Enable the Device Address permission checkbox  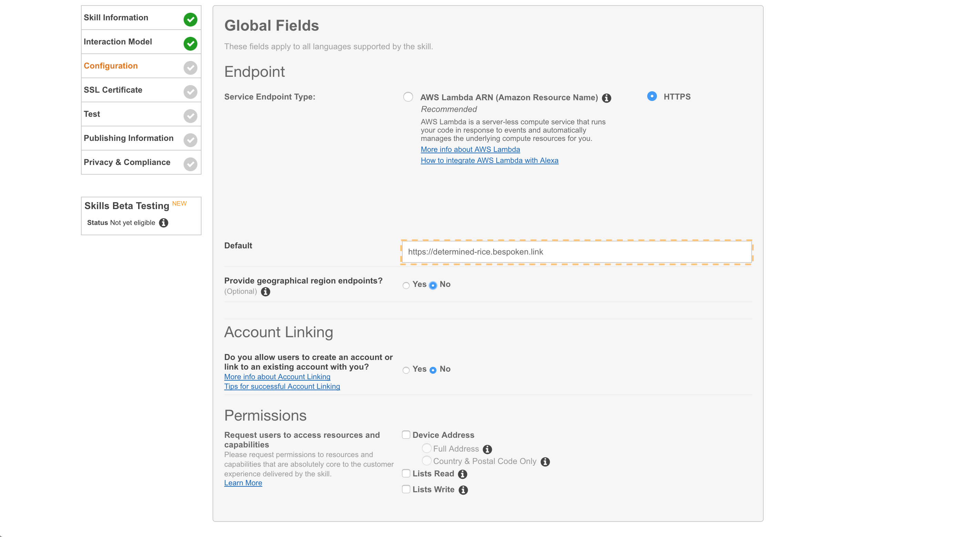[x=406, y=434]
